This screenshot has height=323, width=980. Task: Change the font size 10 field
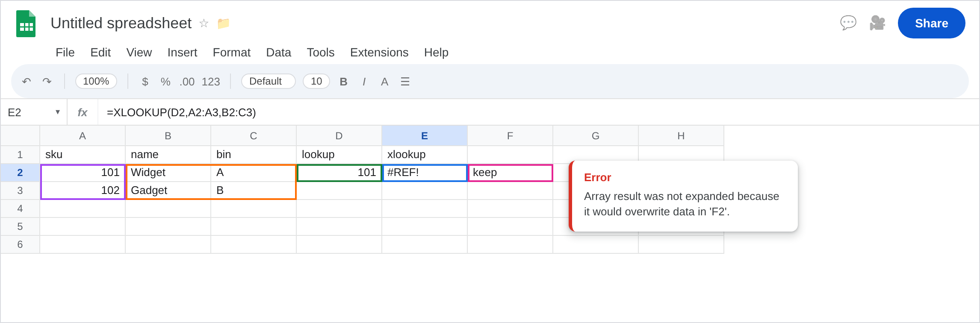[316, 81]
